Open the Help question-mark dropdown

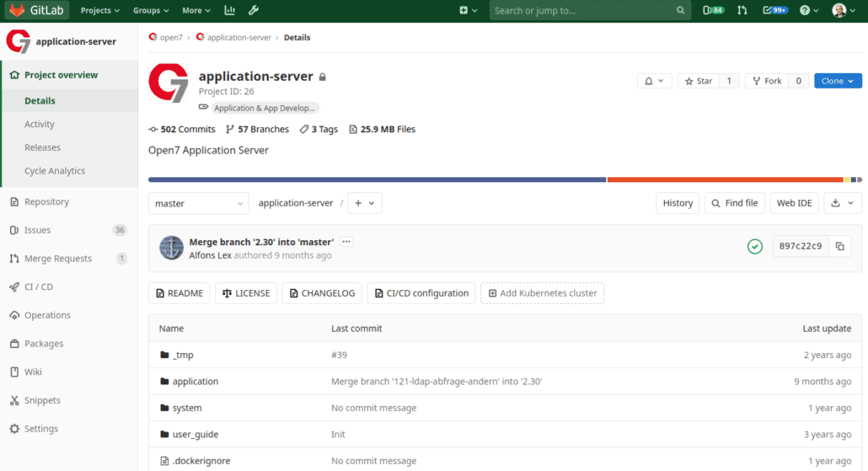[x=809, y=10]
